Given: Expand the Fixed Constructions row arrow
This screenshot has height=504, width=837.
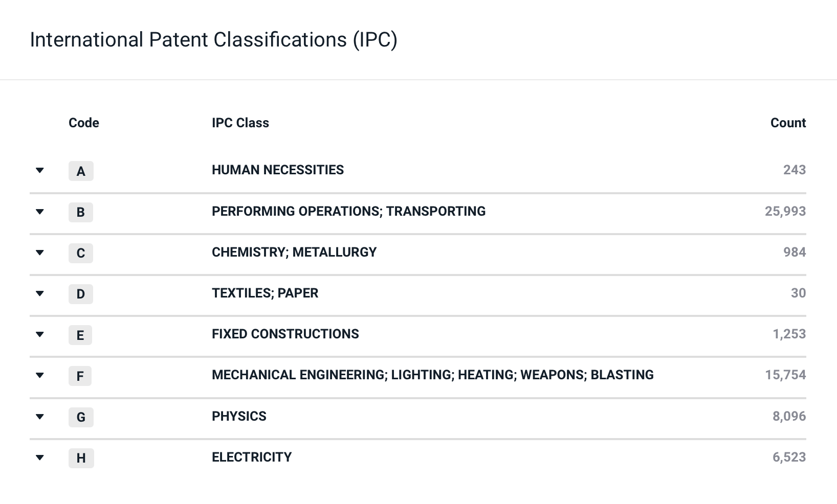Looking at the screenshot, I should coord(40,334).
